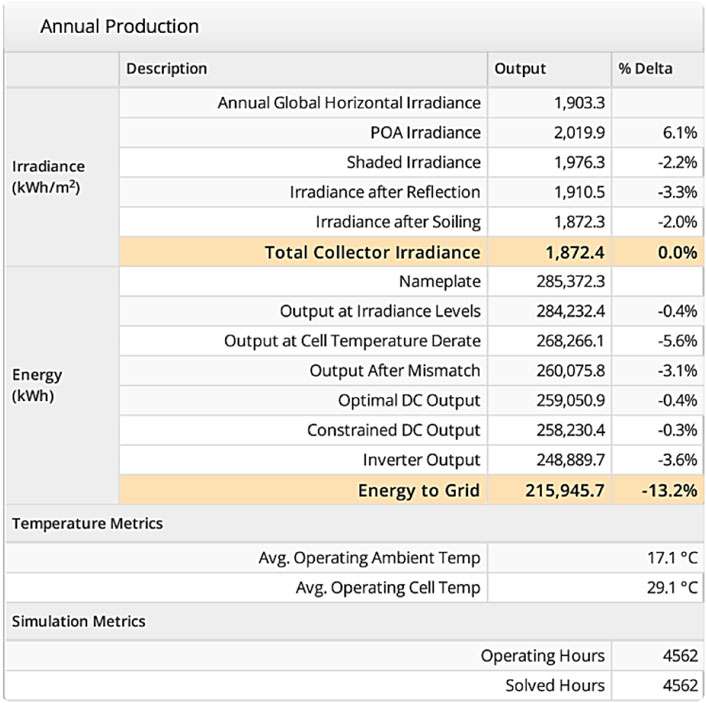Click the Operating Hours value 4562

[680, 656]
